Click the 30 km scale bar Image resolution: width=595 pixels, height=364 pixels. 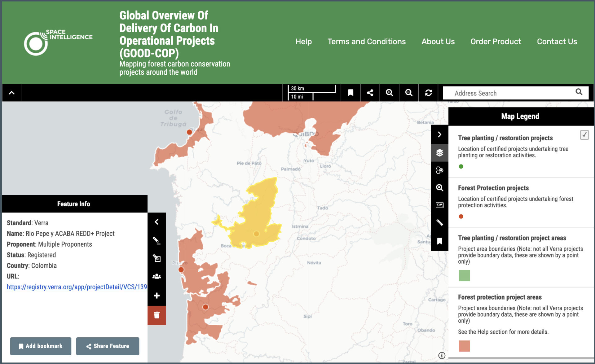(x=312, y=89)
